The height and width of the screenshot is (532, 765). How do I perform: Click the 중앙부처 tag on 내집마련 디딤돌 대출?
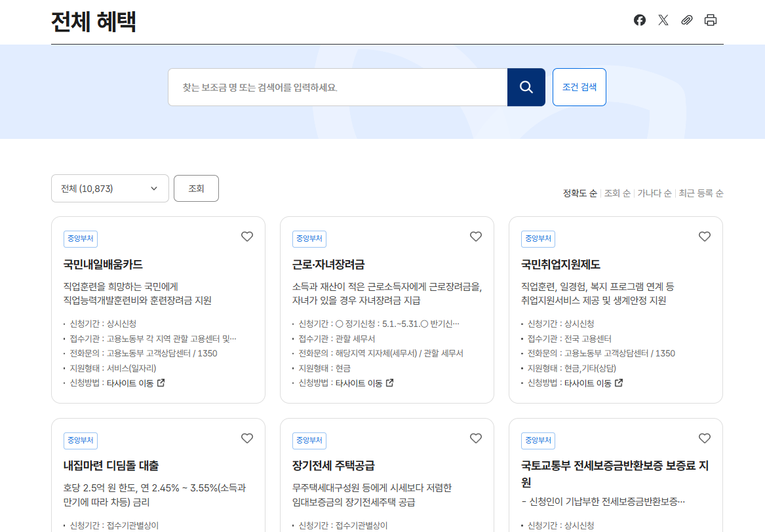point(81,441)
